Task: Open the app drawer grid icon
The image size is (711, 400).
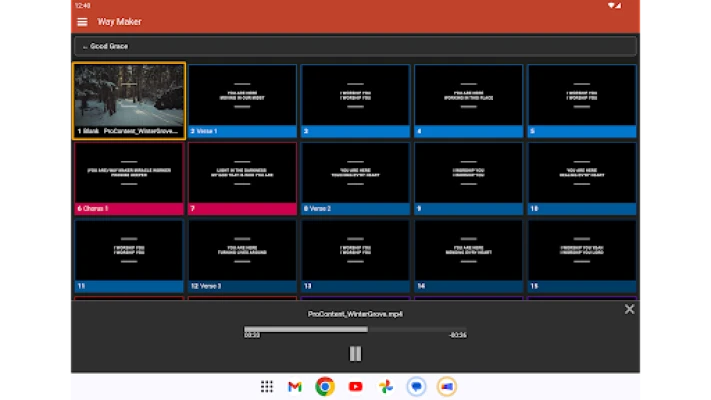Action: 267,386
